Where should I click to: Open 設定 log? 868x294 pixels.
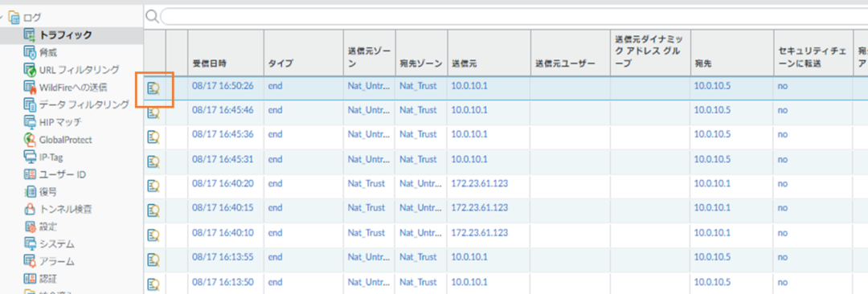(x=49, y=227)
